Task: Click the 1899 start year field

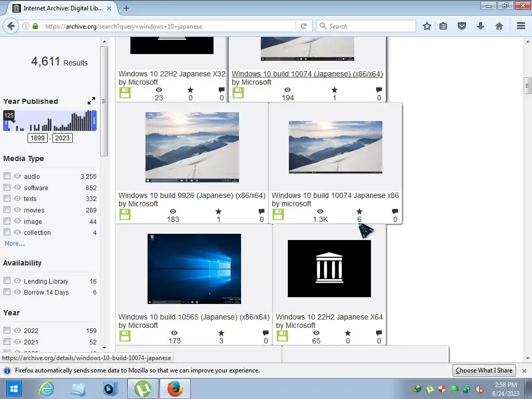Action: (37, 138)
